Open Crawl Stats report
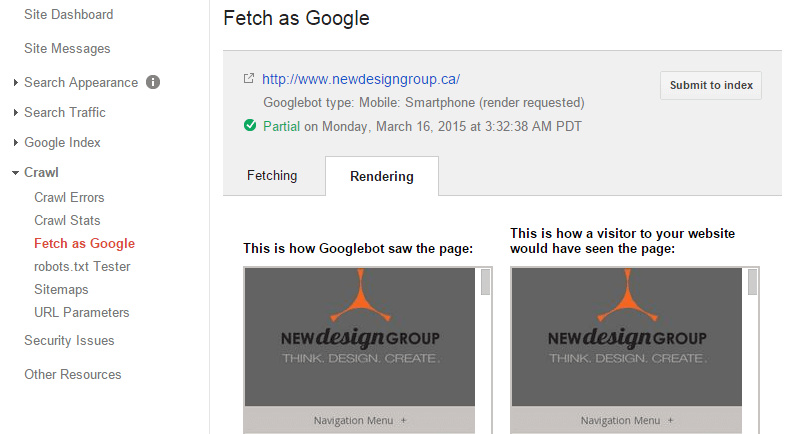 tap(67, 221)
